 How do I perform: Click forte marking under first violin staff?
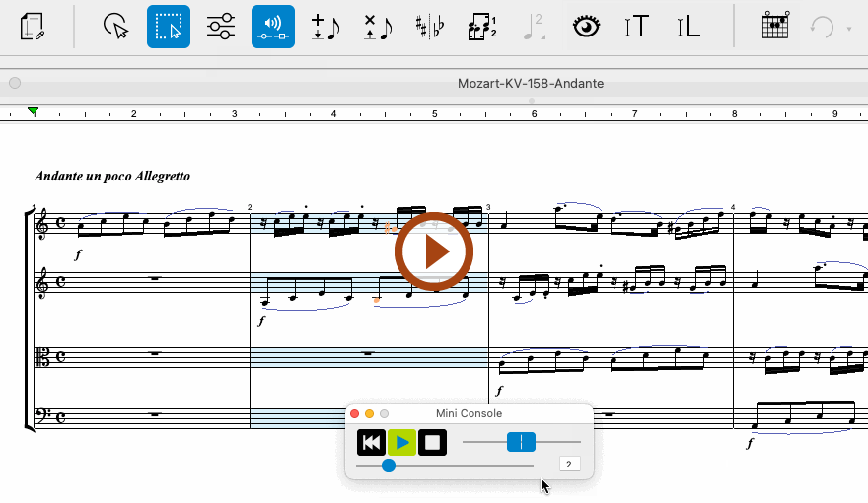coord(78,254)
